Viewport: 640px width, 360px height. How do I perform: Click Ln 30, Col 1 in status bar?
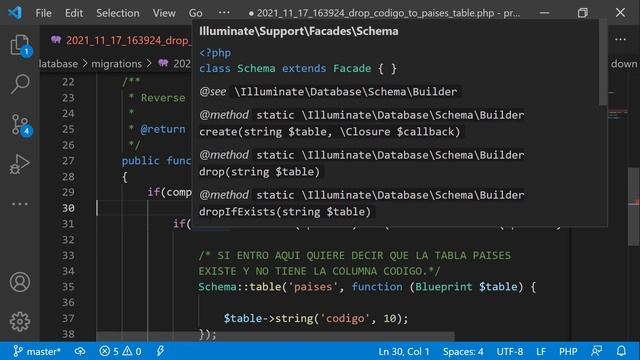tap(404, 351)
